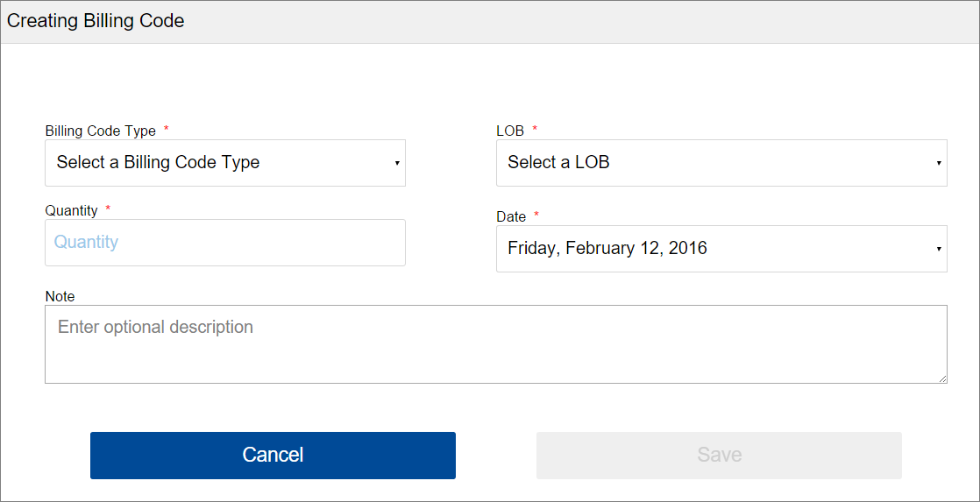980x502 pixels.
Task: Open the Date dropdown showing February 12, 2016
Action: 721,249
